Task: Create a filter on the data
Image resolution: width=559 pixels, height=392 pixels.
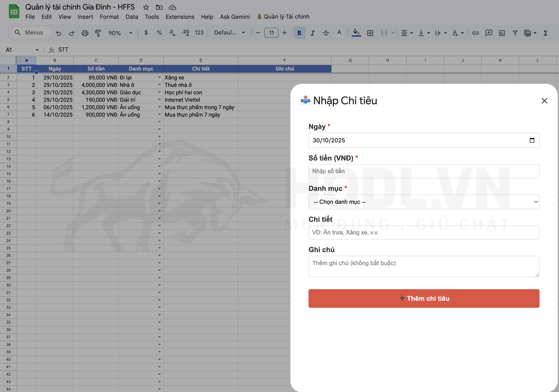Action: (x=515, y=33)
